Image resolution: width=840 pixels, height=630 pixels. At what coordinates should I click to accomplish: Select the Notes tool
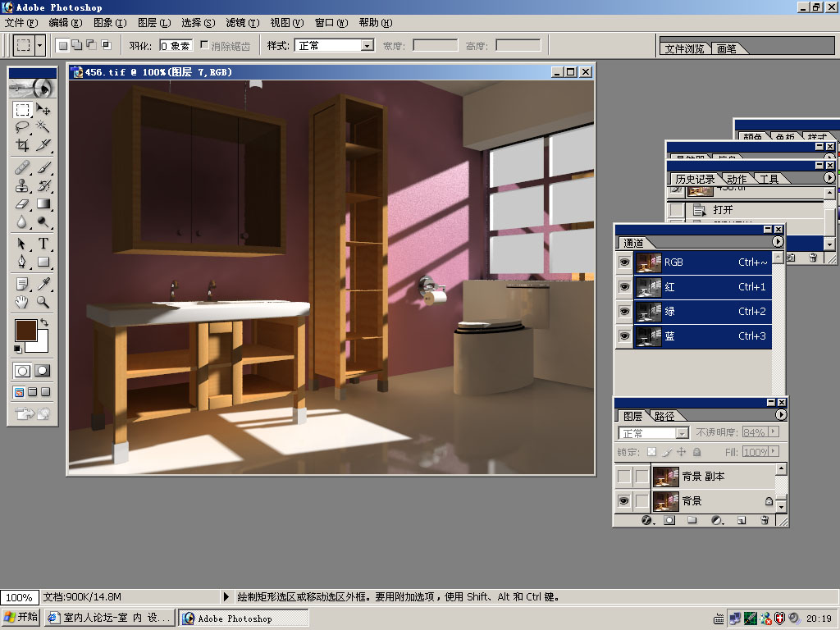pyautogui.click(x=22, y=284)
